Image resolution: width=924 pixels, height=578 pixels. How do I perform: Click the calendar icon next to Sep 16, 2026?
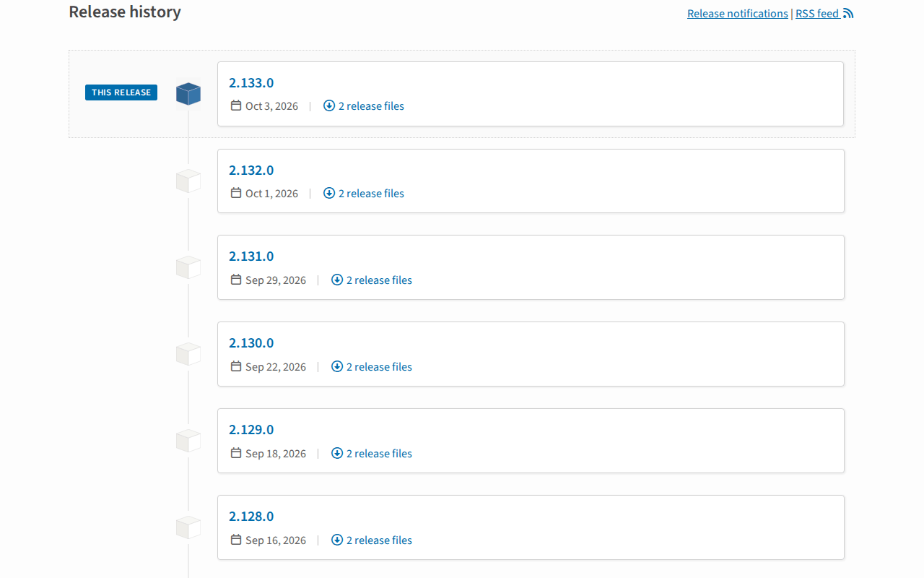point(236,540)
